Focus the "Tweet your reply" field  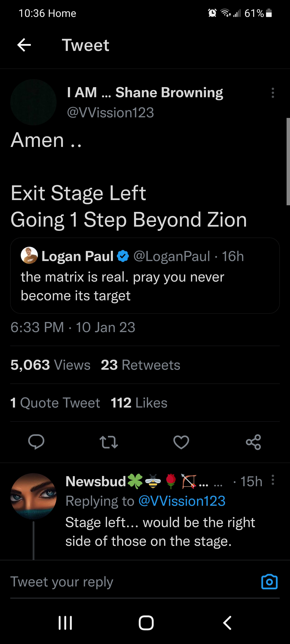(x=125, y=582)
